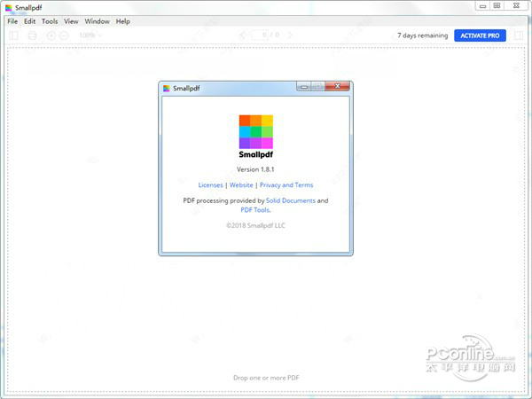
Task: Click the zoom in plus icon
Action: pos(51,35)
